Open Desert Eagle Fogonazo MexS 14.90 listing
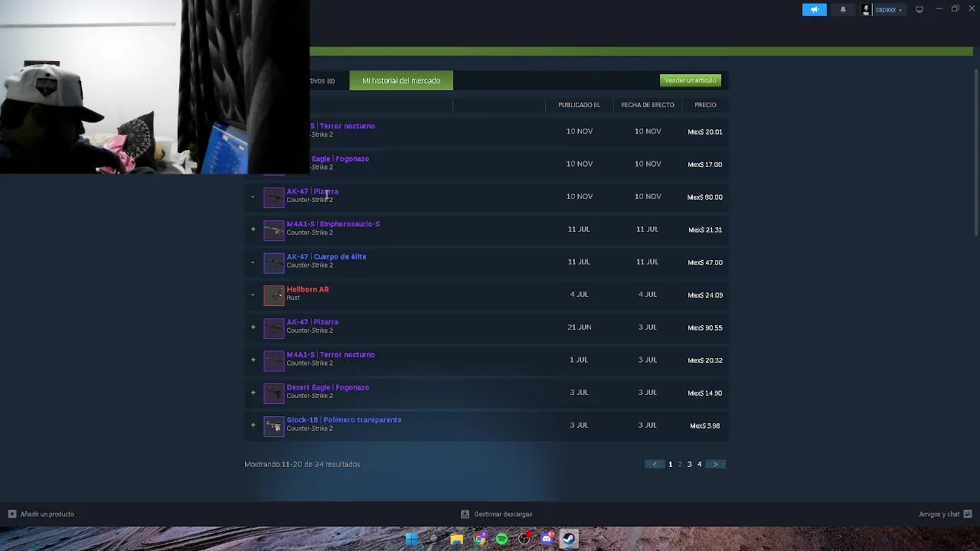Screen dimensions: 980x551 coord(328,387)
